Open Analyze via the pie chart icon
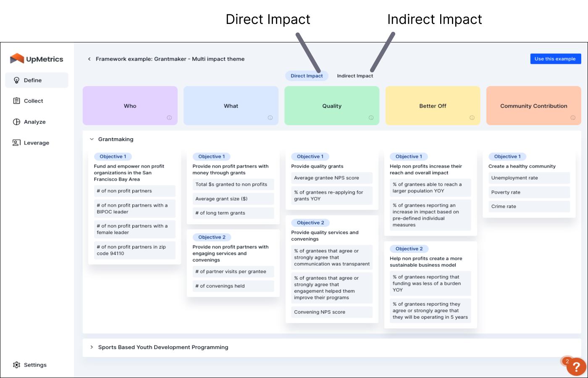The height and width of the screenshot is (378, 588). point(17,122)
